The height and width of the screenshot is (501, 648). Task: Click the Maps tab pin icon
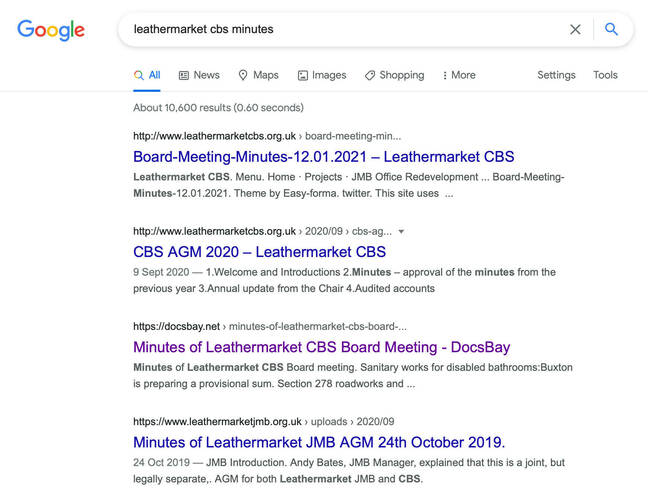coord(243,75)
